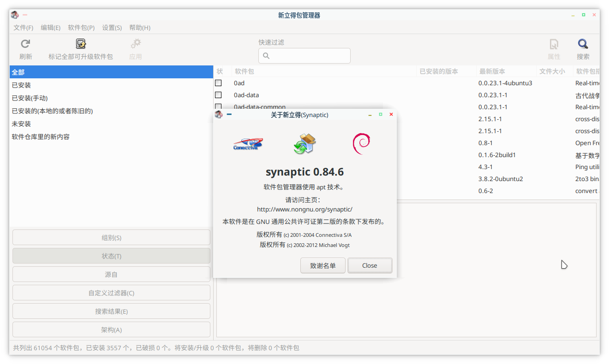The width and height of the screenshot is (609, 364).
Task: Click the Close button in About dialog
Action: tap(370, 265)
